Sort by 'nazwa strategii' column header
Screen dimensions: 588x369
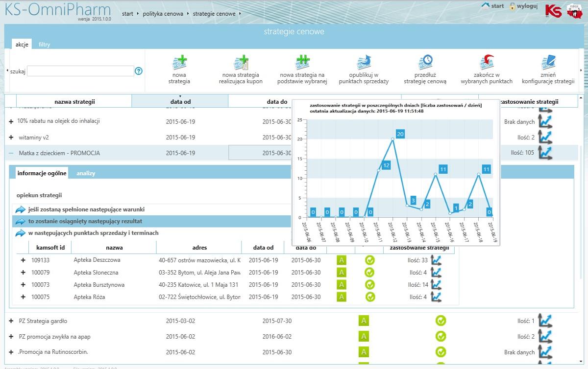(x=74, y=101)
